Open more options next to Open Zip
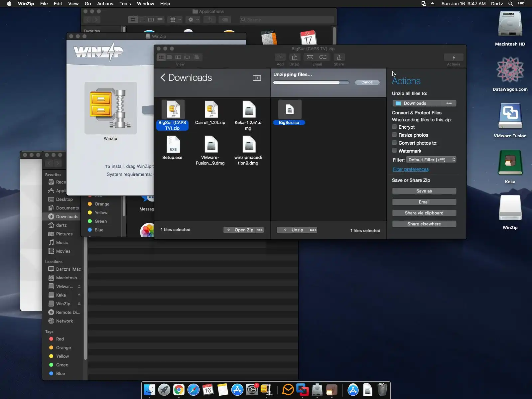This screenshot has width=532, height=399. pos(260,230)
